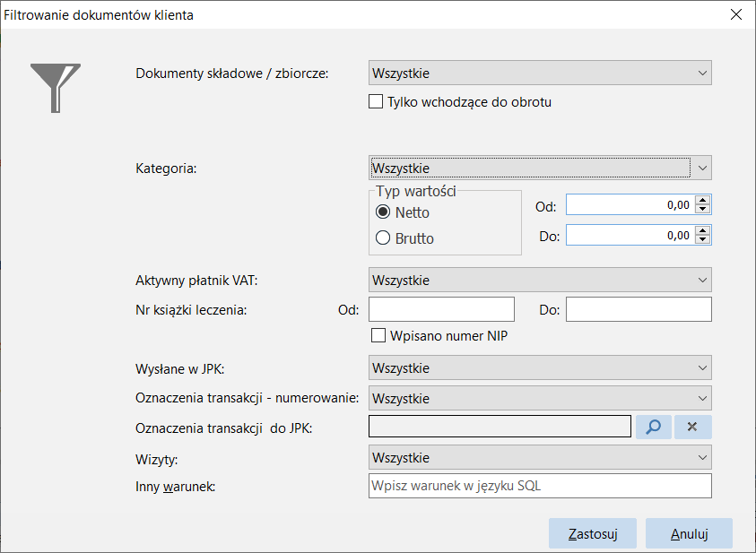Clear JPK transaction markings with X icon
This screenshot has height=553, width=756.
click(692, 427)
